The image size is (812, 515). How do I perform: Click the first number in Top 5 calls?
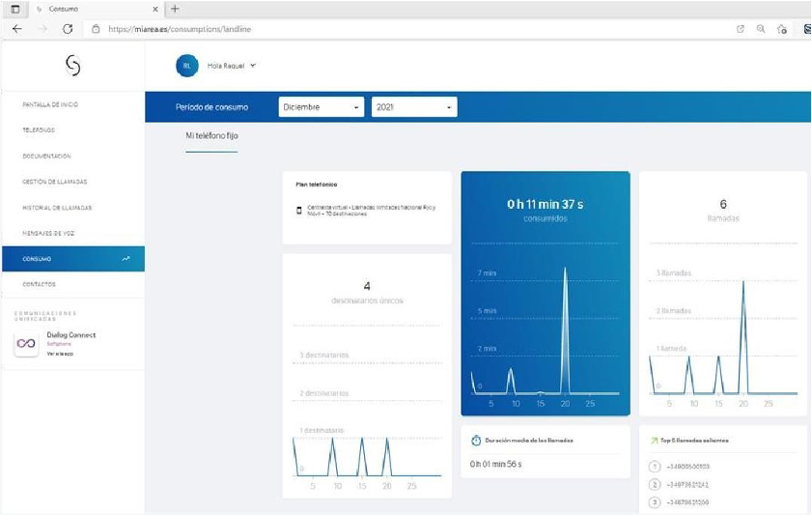[687, 467]
